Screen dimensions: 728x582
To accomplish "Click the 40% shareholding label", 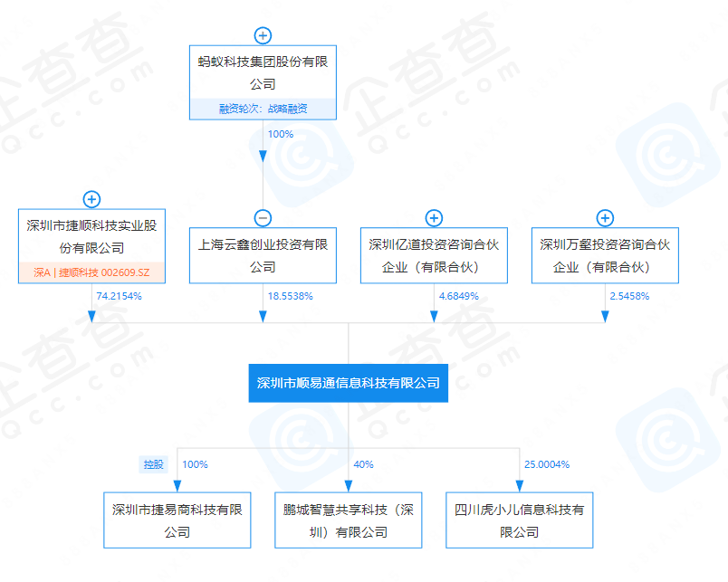I will click(363, 464).
